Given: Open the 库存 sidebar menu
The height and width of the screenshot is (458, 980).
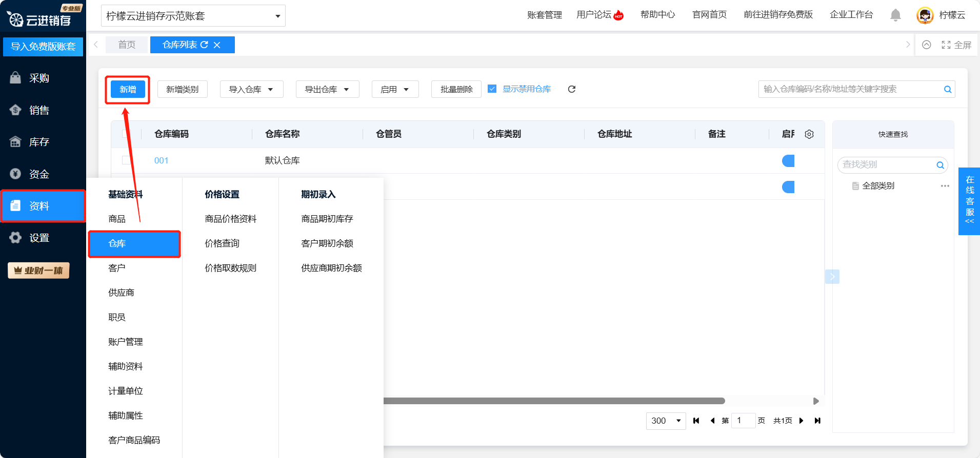Looking at the screenshot, I should pyautogui.click(x=43, y=142).
